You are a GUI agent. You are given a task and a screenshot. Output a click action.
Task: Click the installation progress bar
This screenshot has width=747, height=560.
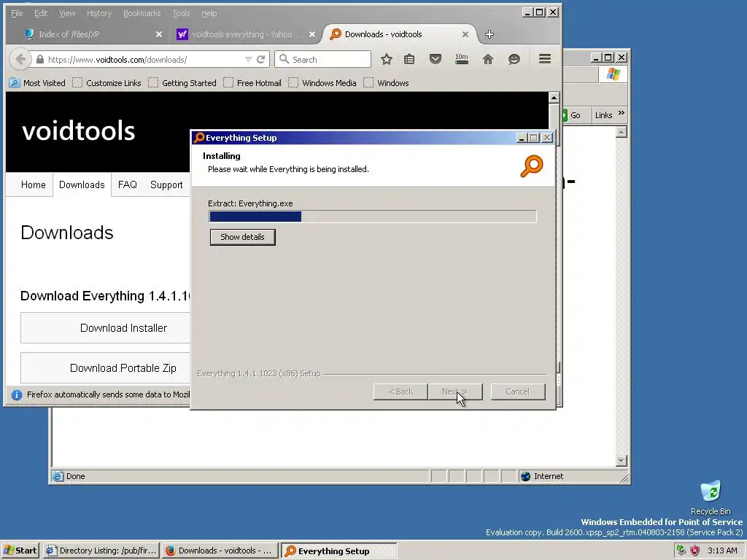[x=373, y=217]
